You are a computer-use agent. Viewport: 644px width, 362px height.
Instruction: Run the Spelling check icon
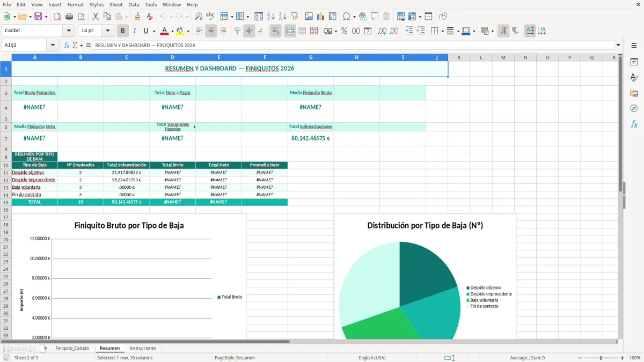tap(210, 17)
